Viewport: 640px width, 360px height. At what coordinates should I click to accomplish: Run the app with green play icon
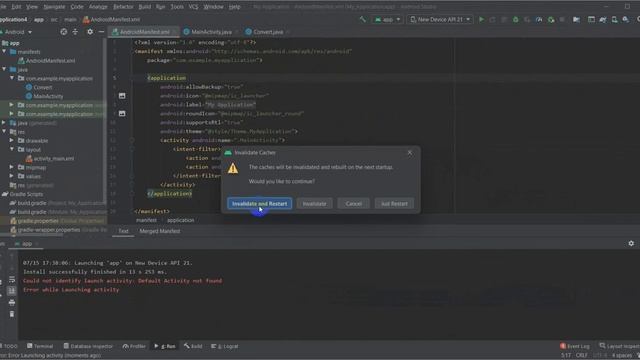pos(481,19)
